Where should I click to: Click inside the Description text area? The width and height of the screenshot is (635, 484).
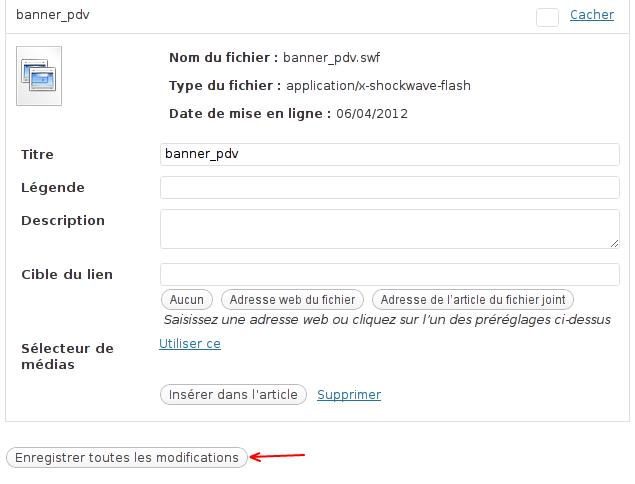(x=388, y=228)
